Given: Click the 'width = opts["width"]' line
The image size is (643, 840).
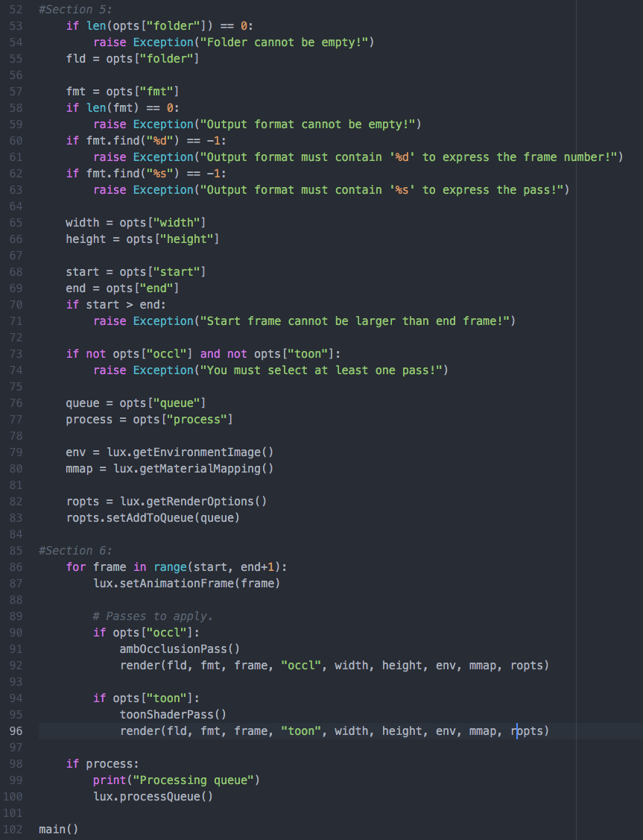Looking at the screenshot, I should tap(136, 223).
